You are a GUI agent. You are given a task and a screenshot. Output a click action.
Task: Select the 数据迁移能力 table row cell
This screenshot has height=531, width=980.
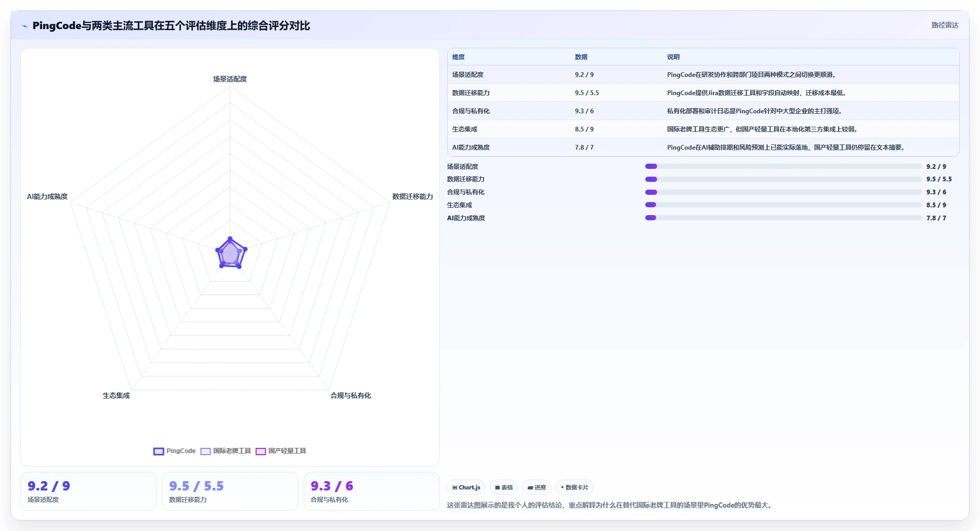pyautogui.click(x=471, y=93)
